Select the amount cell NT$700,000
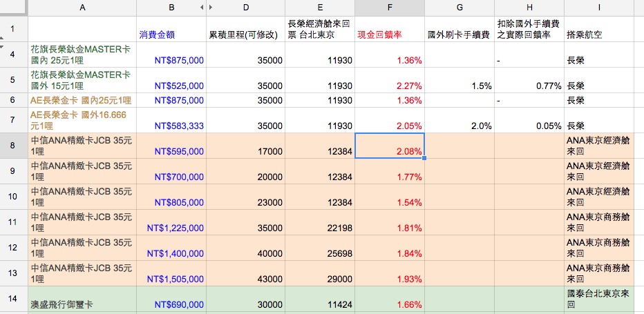Viewport: 644px width, 314px height. click(x=171, y=170)
